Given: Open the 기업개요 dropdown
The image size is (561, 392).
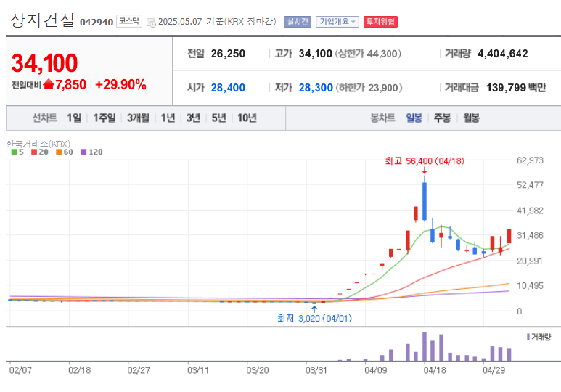Looking at the screenshot, I should point(337,22).
